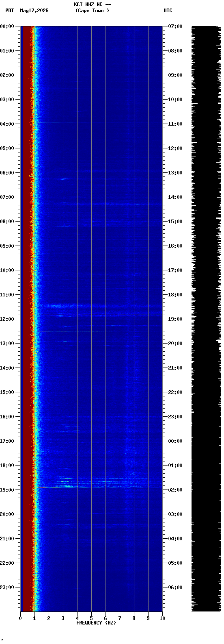Select the '(Cape Town )' subtitle text
Image resolution: width=224 pixels, height=644 pixels.
(x=93, y=11)
